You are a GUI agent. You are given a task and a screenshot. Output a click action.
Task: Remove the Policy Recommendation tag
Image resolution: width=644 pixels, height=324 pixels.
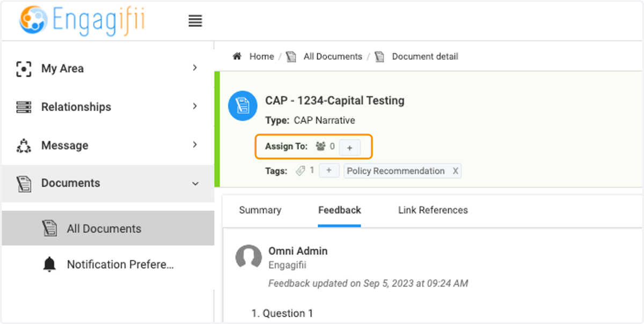pos(456,171)
